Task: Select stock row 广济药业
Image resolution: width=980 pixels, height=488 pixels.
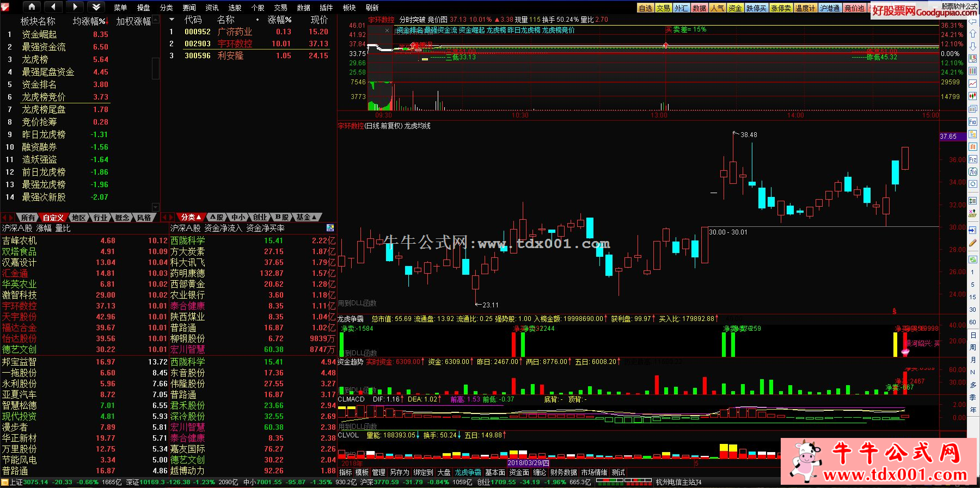Action: coord(249,32)
